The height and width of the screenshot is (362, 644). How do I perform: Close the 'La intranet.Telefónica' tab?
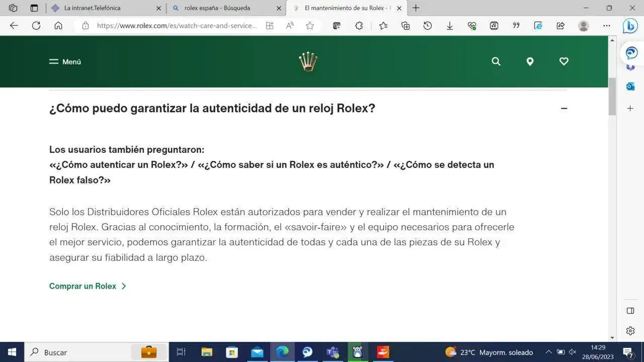click(158, 8)
